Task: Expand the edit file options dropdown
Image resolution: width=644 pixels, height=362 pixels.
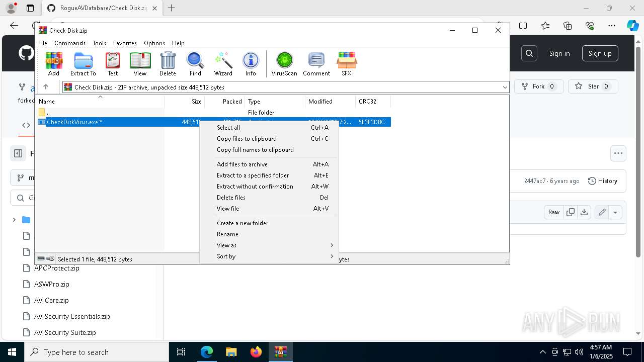Action: pos(615,212)
